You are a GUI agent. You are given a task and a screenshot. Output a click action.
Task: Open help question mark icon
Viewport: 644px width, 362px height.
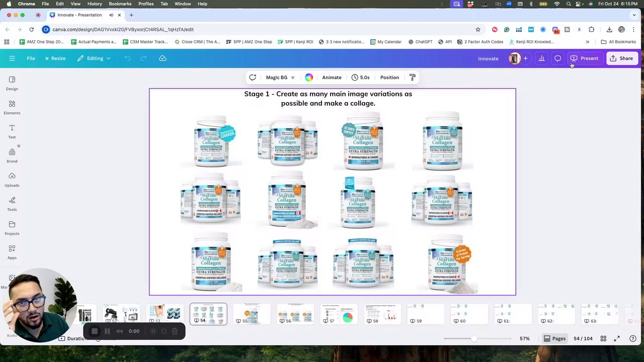pyautogui.click(x=633, y=338)
